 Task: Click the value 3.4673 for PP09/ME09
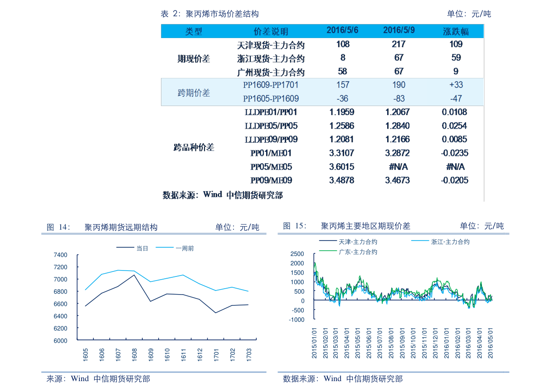pos(398,180)
